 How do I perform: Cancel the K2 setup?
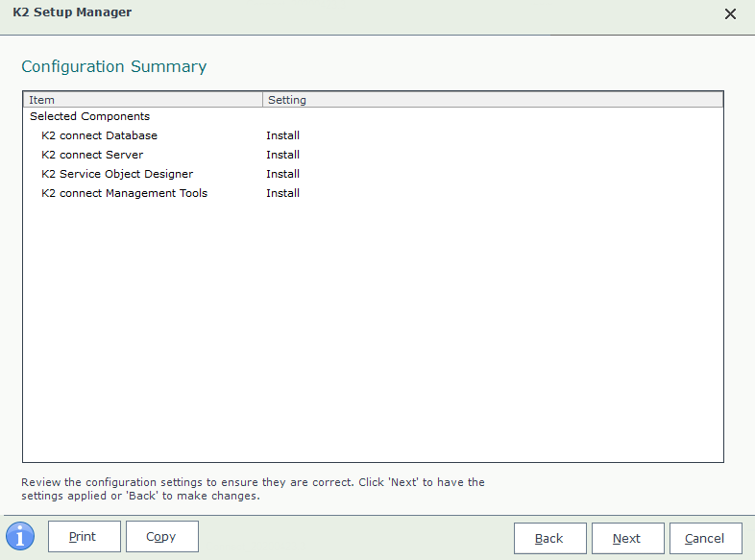(x=705, y=538)
